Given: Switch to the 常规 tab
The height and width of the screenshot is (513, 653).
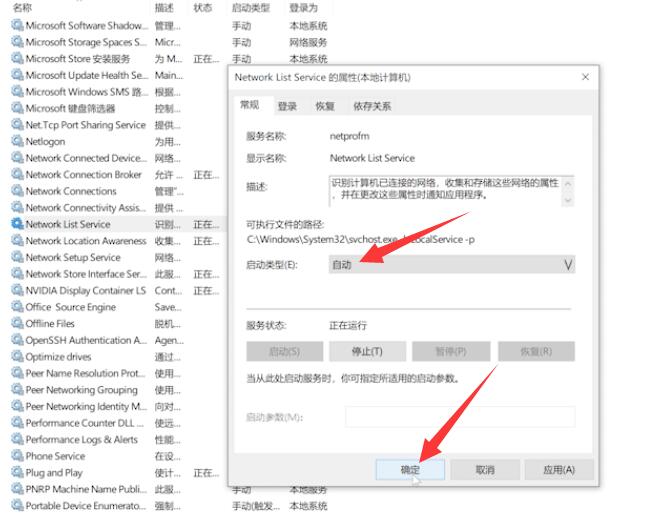Looking at the screenshot, I should pos(250,105).
